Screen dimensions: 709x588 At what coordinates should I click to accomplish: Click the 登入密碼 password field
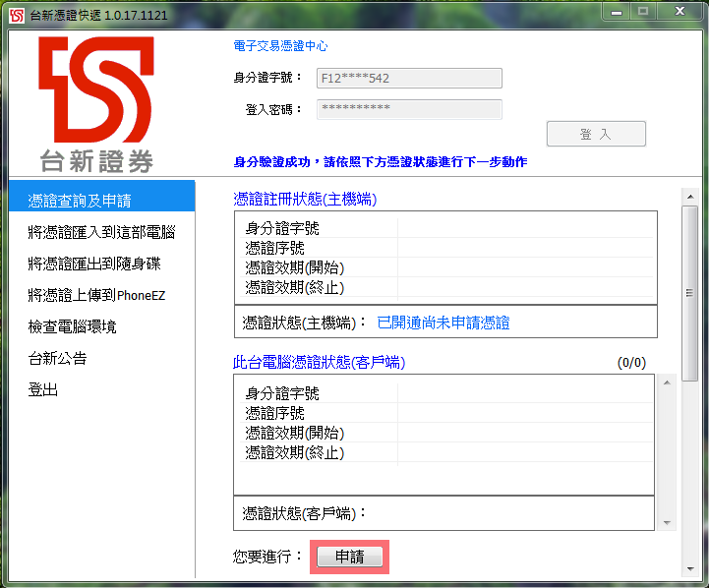409,109
